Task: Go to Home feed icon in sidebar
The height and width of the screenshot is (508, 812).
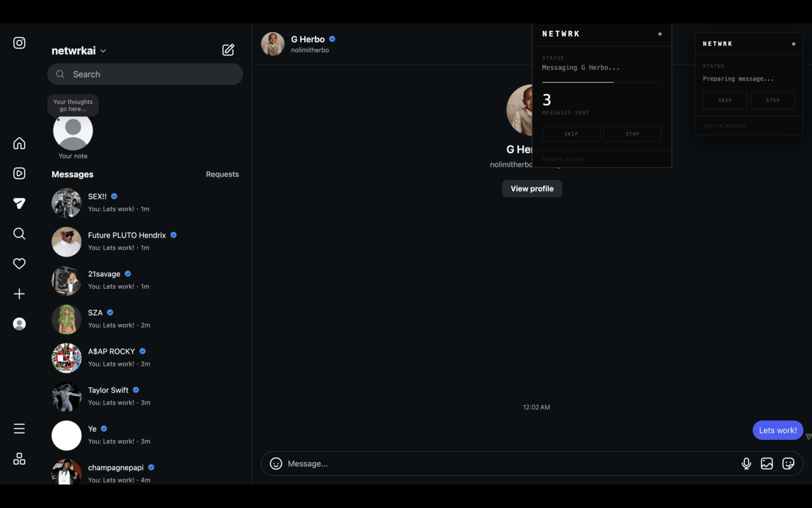Action: 20,144
